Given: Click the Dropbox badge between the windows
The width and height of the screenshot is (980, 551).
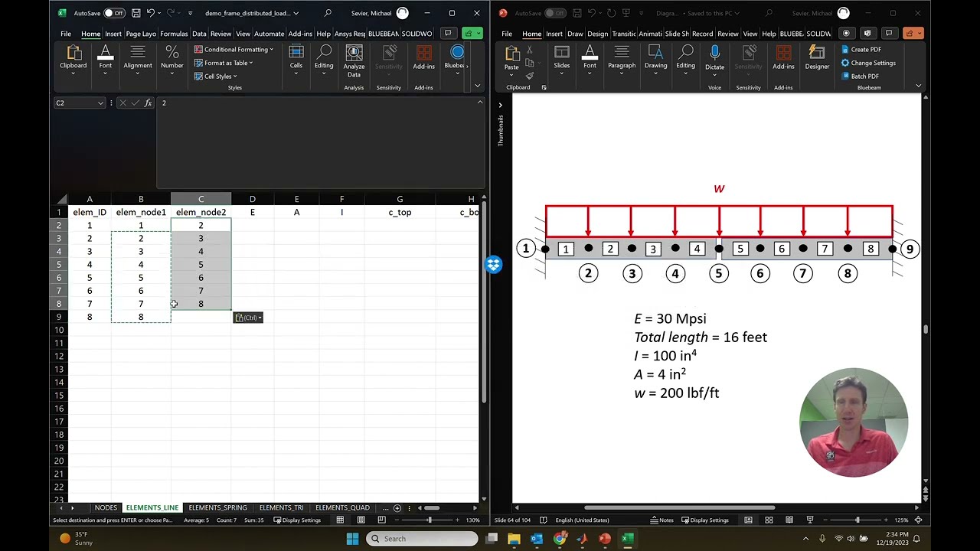Looking at the screenshot, I should pos(494,265).
